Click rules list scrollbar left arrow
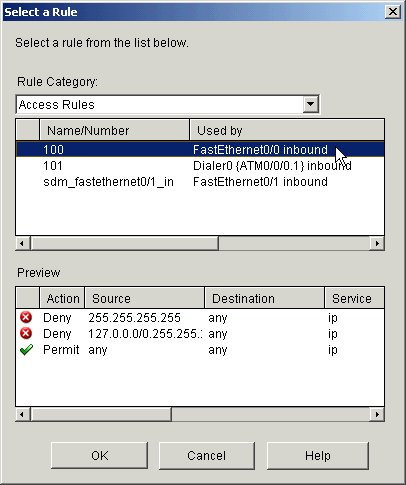 (x=22, y=243)
